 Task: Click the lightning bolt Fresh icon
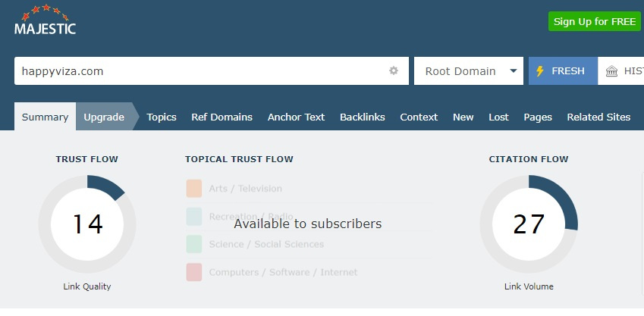click(x=540, y=71)
